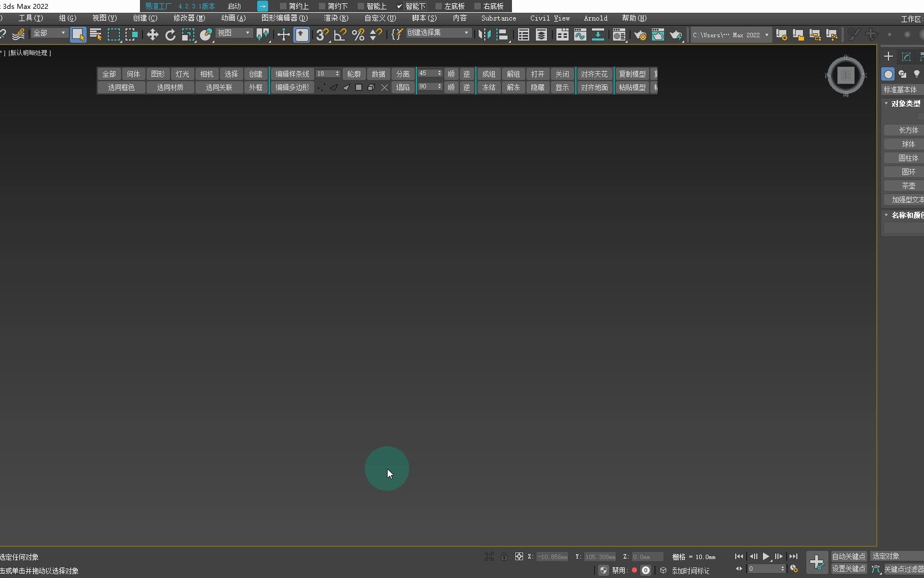Image resolution: width=924 pixels, height=578 pixels.
Task: Open the Layer Explorer toggle
Action: [541, 34]
